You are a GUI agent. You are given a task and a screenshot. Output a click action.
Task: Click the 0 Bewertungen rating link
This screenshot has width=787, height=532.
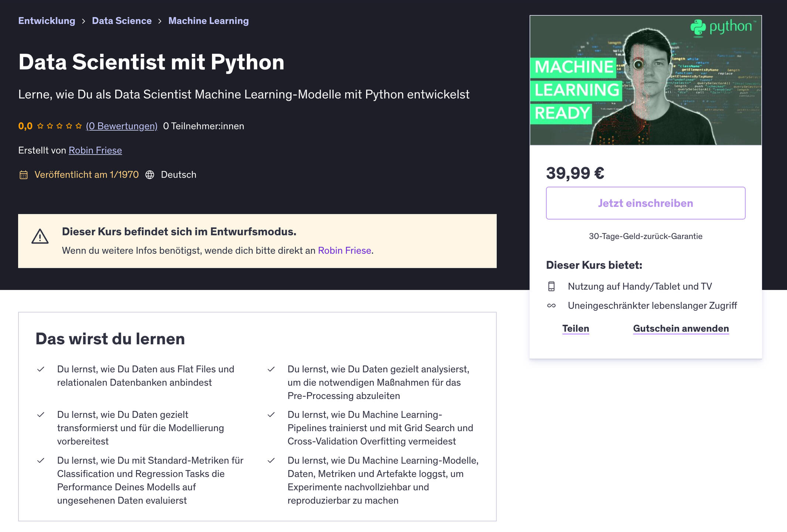pos(121,126)
